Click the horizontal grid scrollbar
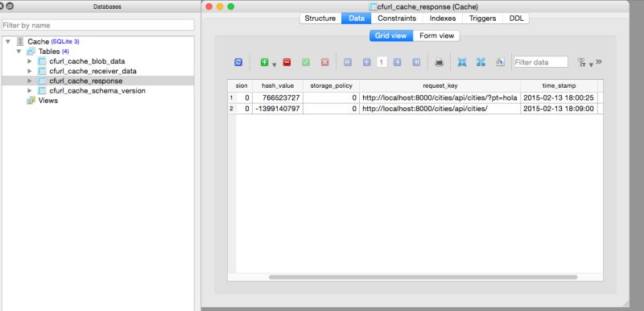This screenshot has height=311, width=644. 423,277
